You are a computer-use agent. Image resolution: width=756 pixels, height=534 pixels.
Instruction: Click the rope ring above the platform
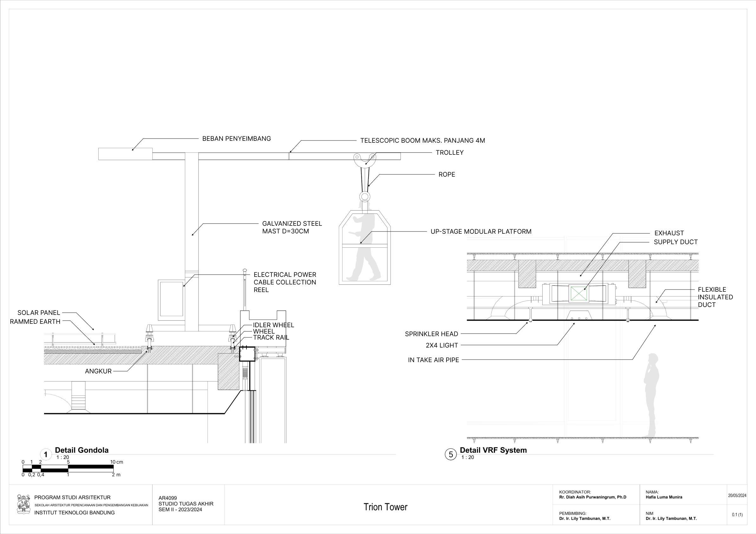point(364,197)
